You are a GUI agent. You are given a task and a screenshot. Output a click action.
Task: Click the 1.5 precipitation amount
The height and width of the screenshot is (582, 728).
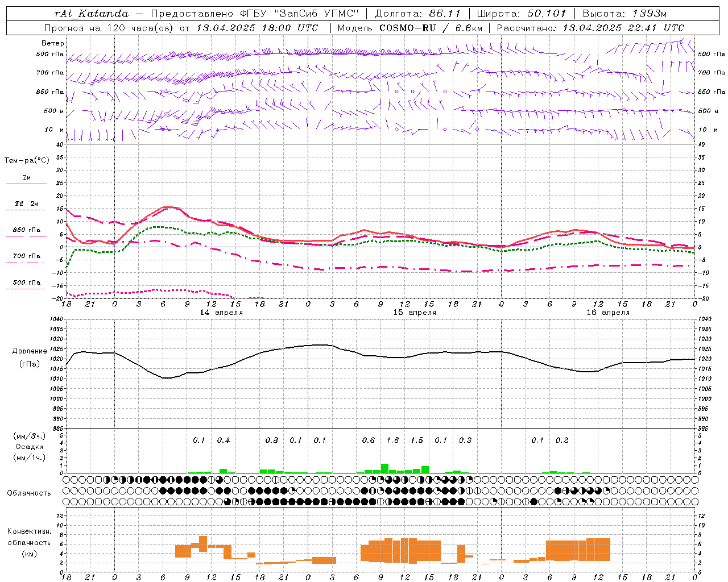point(417,440)
